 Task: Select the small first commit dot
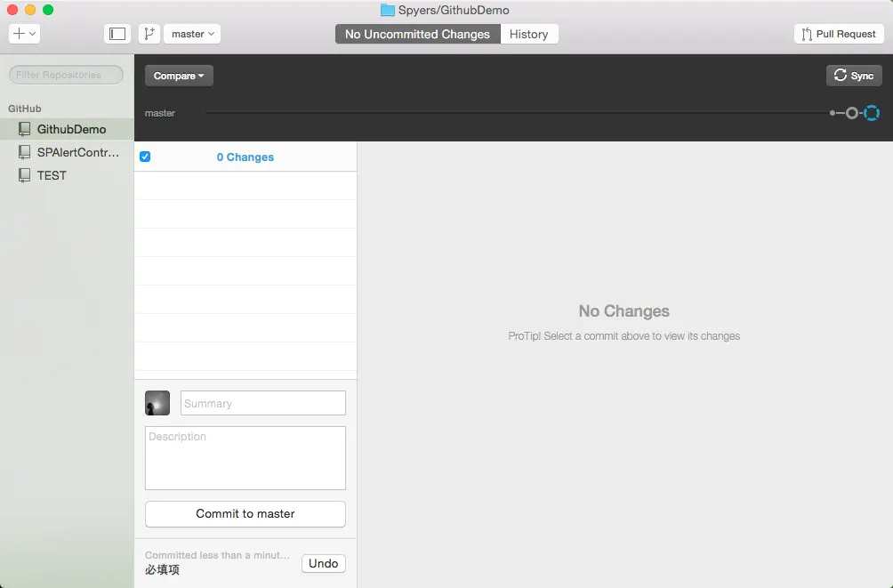pos(833,113)
